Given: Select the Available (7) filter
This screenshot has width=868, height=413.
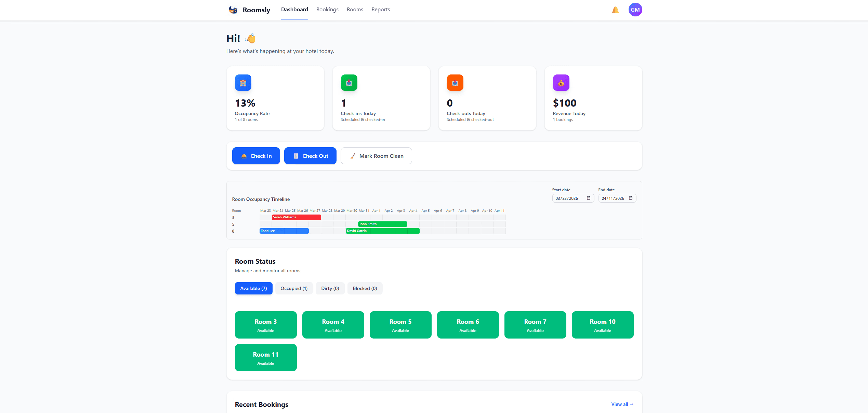Looking at the screenshot, I should click(x=253, y=288).
